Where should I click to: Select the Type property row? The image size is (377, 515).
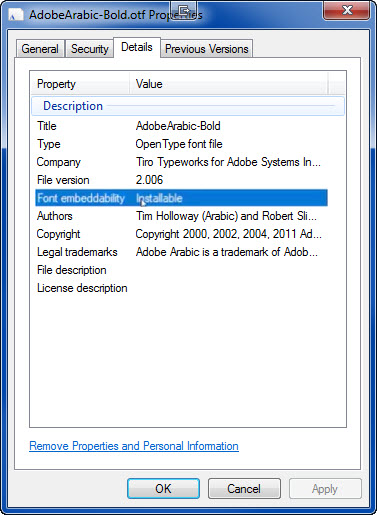coord(181,144)
